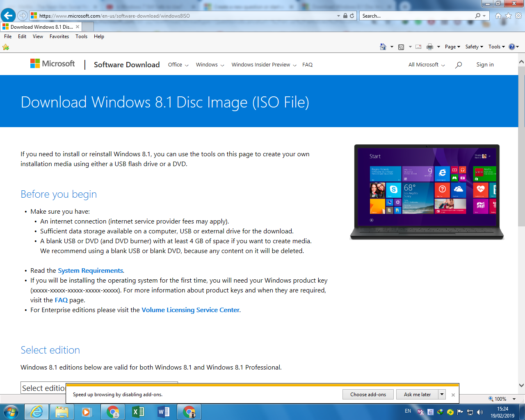
Task: Open the Tools command bar dropdown
Action: (x=496, y=47)
